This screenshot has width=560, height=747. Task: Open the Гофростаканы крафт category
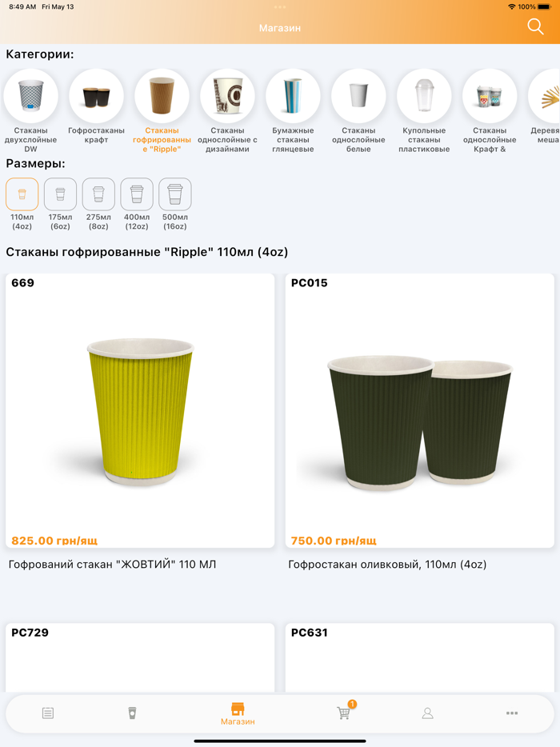[x=96, y=96]
